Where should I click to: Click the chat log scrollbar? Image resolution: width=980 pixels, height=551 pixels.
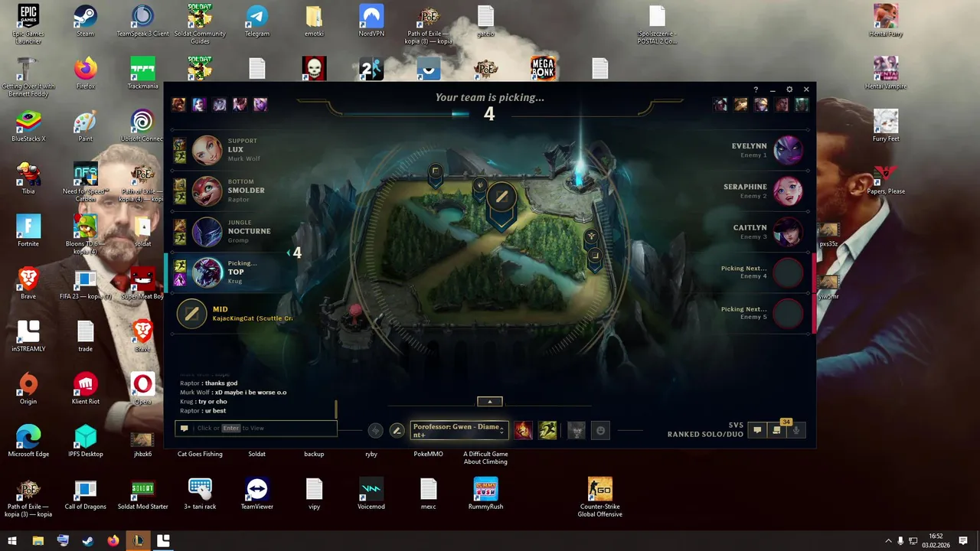click(335, 409)
